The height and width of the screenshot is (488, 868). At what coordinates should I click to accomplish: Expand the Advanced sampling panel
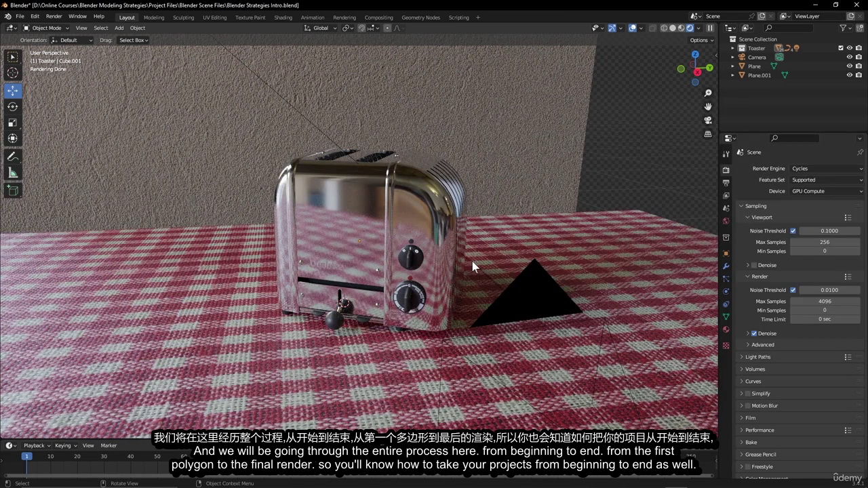(x=762, y=345)
